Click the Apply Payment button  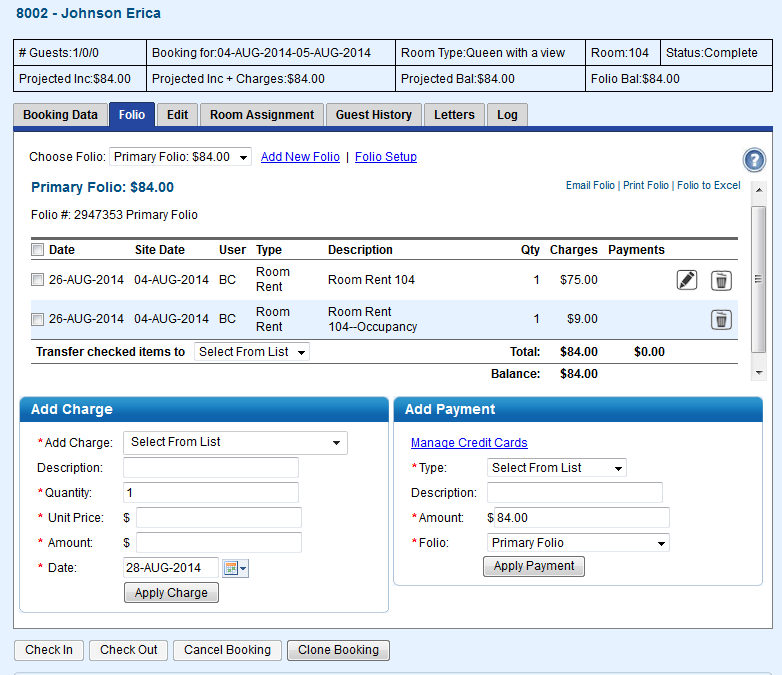[534, 566]
